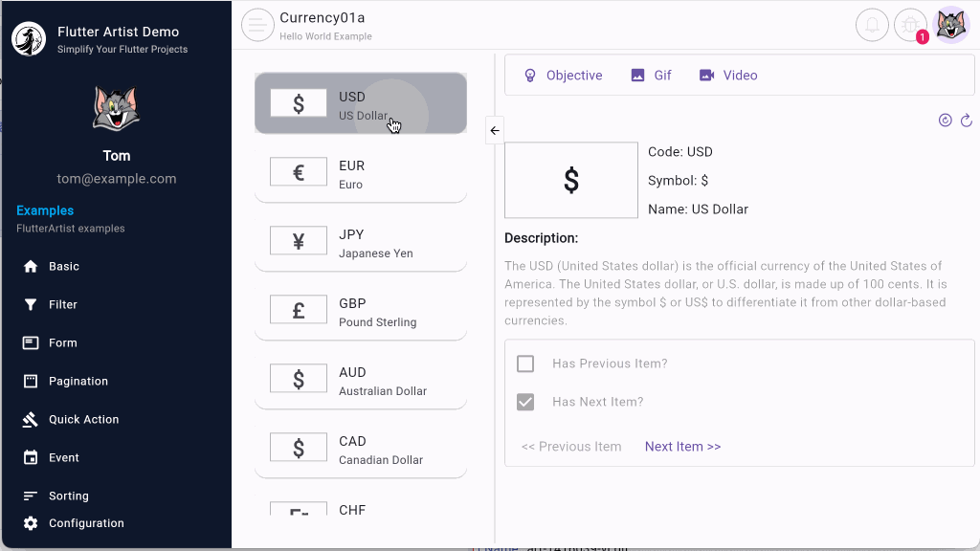
Task: Open the Gif tab
Action: click(652, 76)
